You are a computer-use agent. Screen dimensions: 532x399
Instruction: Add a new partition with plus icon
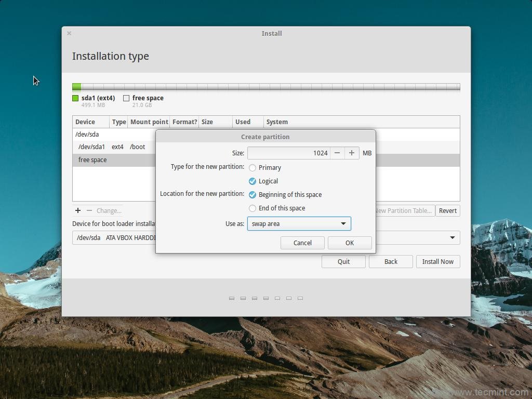78,211
